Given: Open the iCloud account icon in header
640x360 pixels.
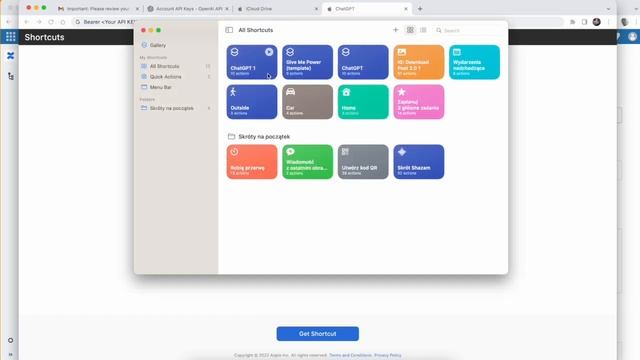Looking at the screenshot, I should 632,37.
